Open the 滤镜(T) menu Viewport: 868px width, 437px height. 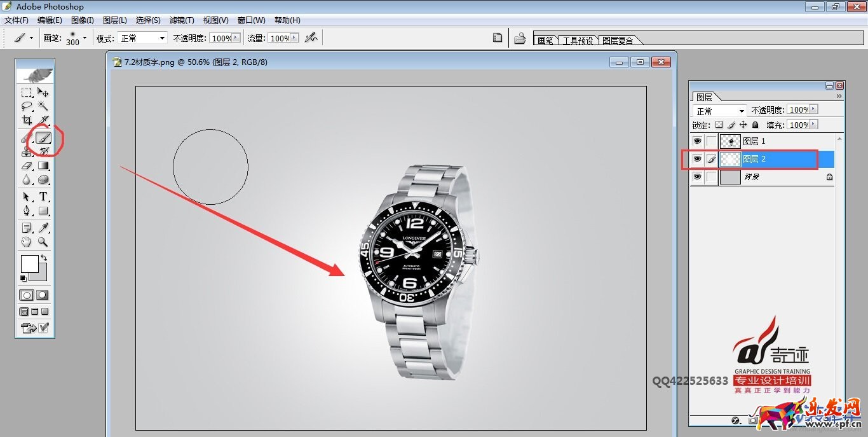(x=182, y=20)
